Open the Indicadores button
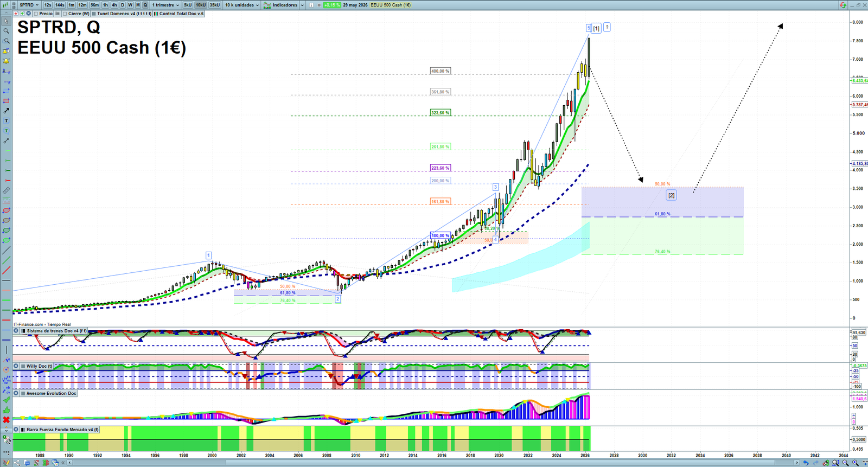The height and width of the screenshot is (467, 868). (280, 5)
